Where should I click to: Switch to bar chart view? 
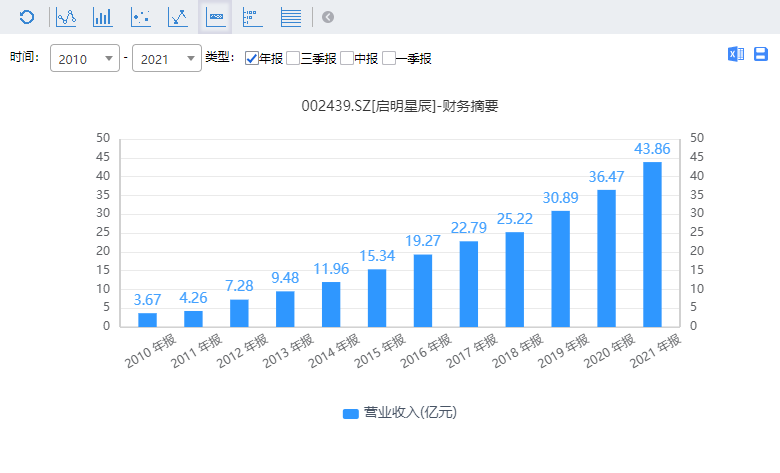[102, 17]
